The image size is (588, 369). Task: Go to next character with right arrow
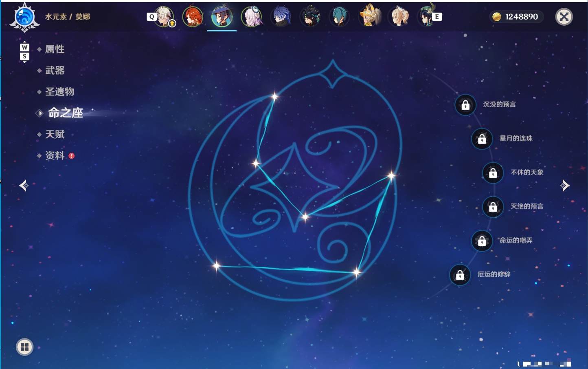565,186
